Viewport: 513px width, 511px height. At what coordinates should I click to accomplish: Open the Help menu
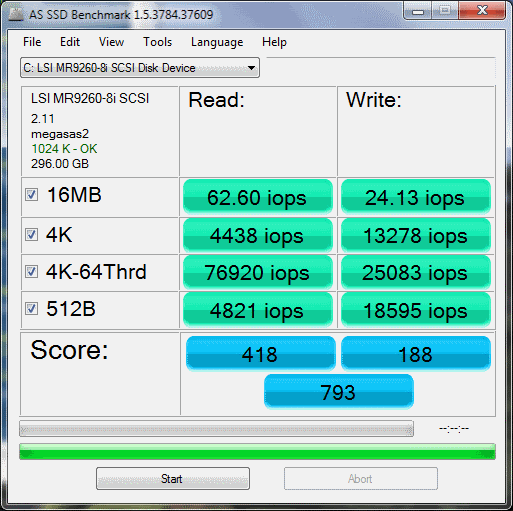pos(274,42)
